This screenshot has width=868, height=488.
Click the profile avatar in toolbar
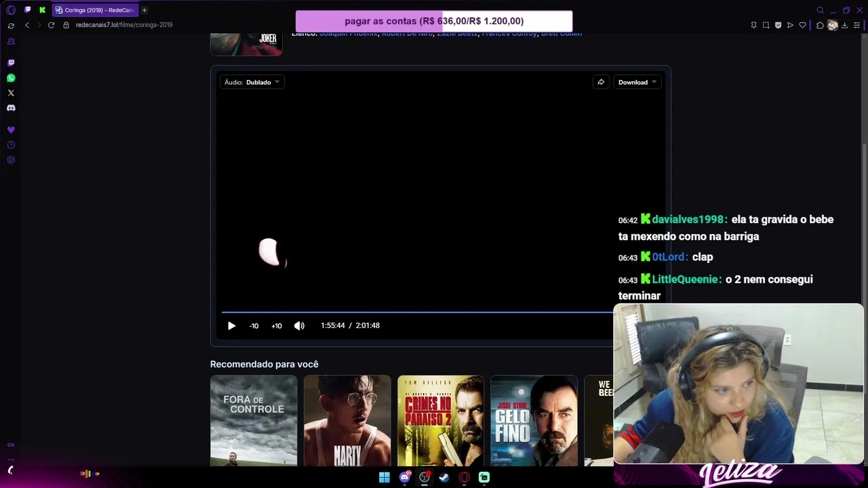(833, 25)
